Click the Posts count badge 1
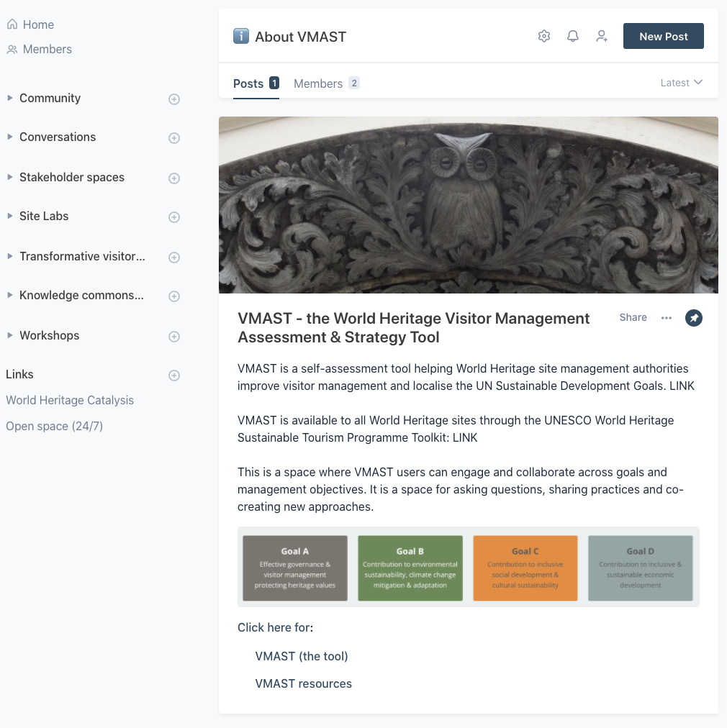 pos(274,83)
